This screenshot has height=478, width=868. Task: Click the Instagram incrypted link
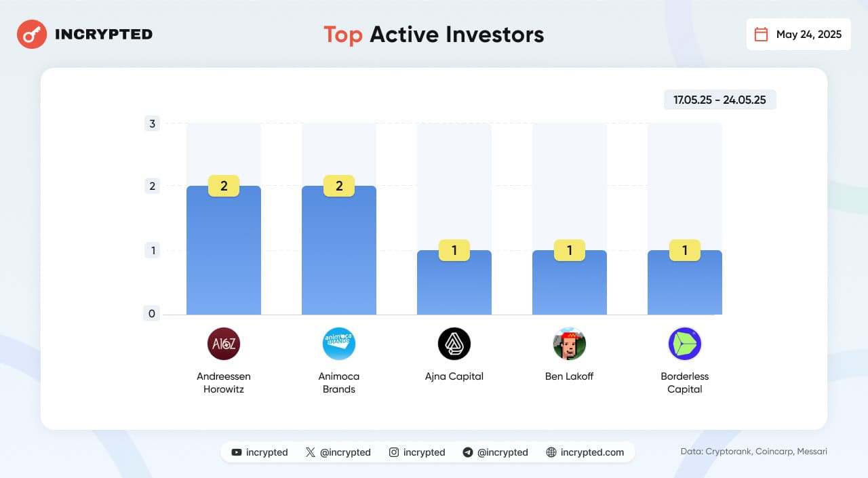417,452
